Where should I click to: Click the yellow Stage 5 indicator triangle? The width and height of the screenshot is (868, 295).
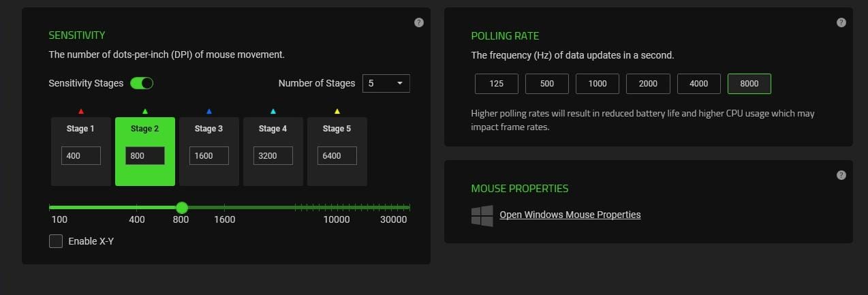337,111
